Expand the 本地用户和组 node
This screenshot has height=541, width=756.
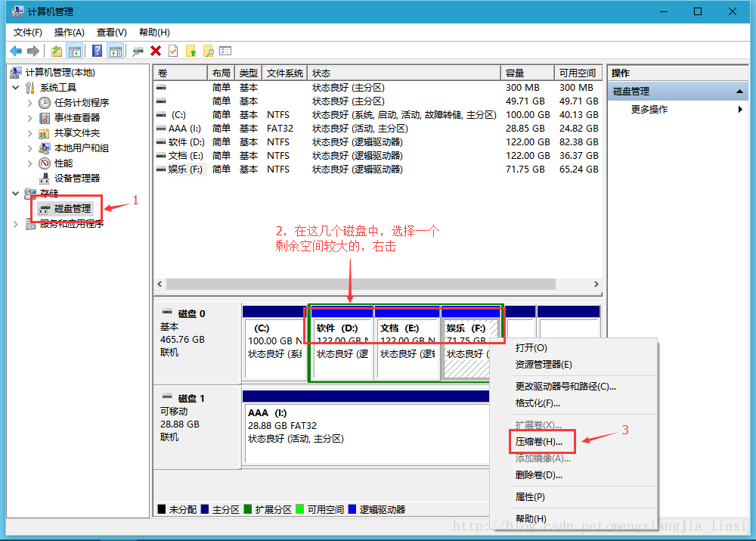pos(30,148)
